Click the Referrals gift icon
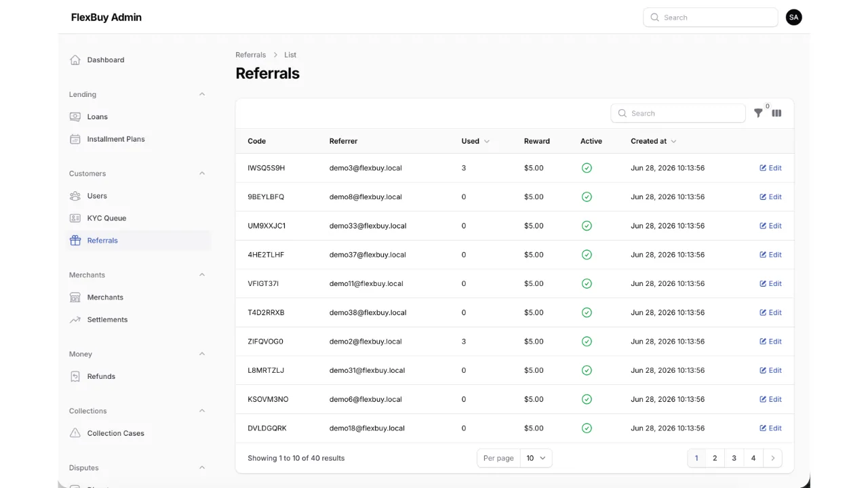868x488 pixels. (x=75, y=241)
